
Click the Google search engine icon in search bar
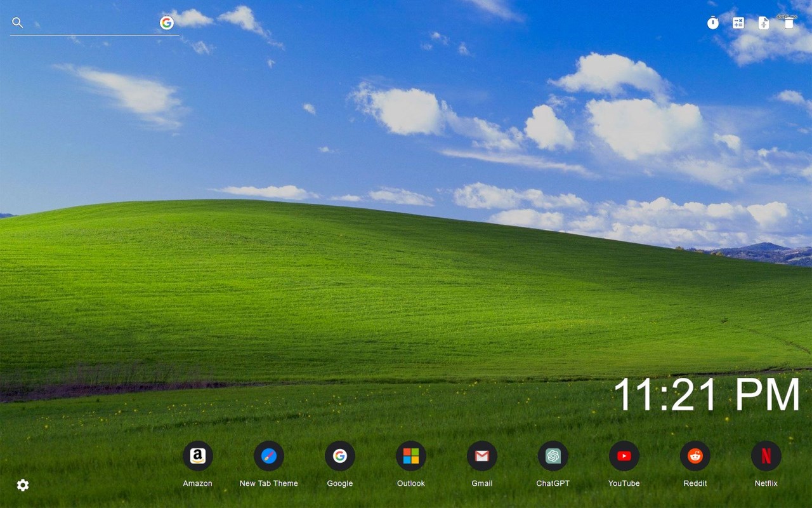(x=167, y=23)
